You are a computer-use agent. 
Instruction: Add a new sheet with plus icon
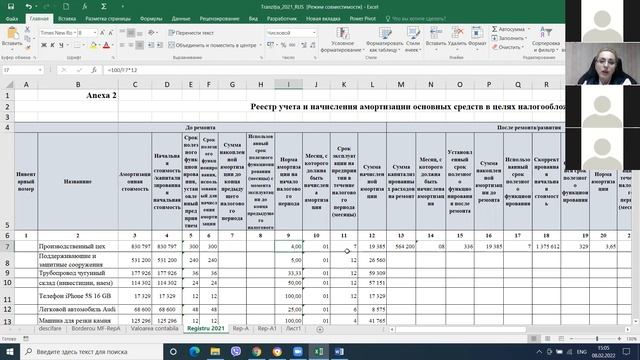[x=320, y=329]
